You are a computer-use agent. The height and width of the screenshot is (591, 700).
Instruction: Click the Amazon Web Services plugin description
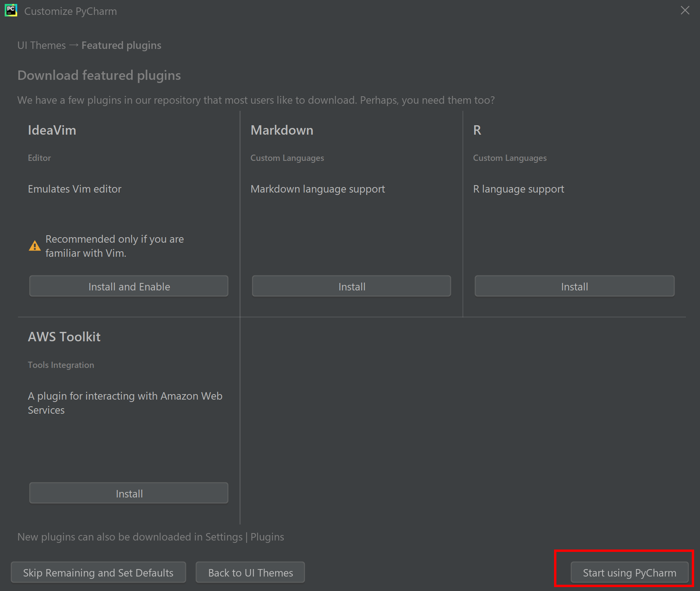click(125, 403)
